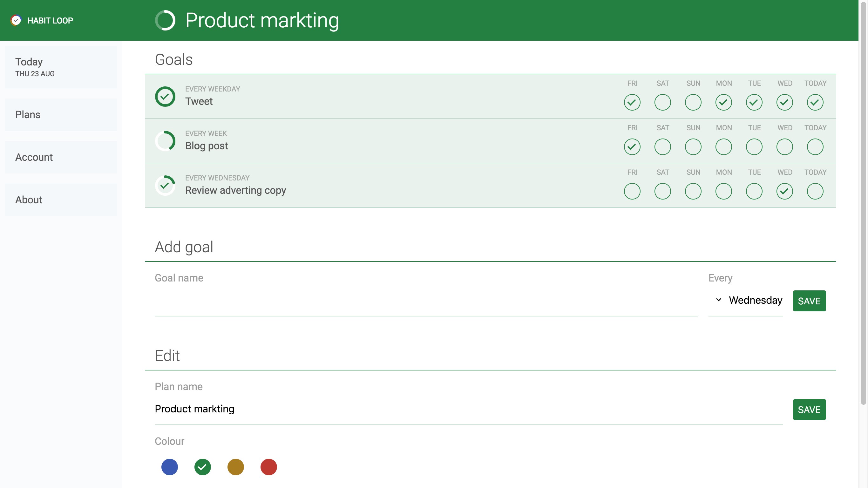The height and width of the screenshot is (488, 868).
Task: Click the completed check icon for Tweet goal
Action: click(x=165, y=97)
